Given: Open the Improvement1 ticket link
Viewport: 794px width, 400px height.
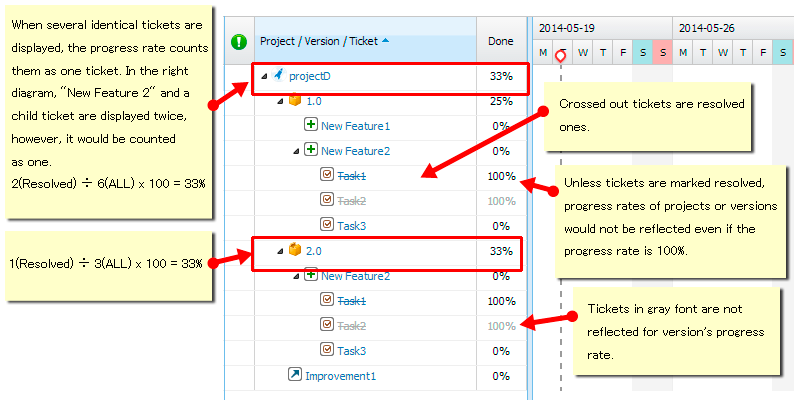Looking at the screenshot, I should click(x=340, y=375).
